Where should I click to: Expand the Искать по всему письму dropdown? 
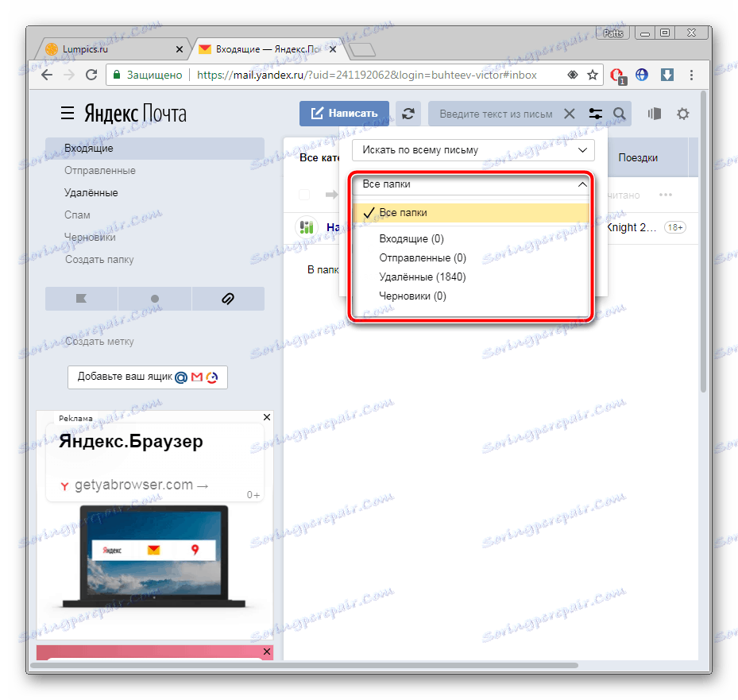(x=473, y=150)
